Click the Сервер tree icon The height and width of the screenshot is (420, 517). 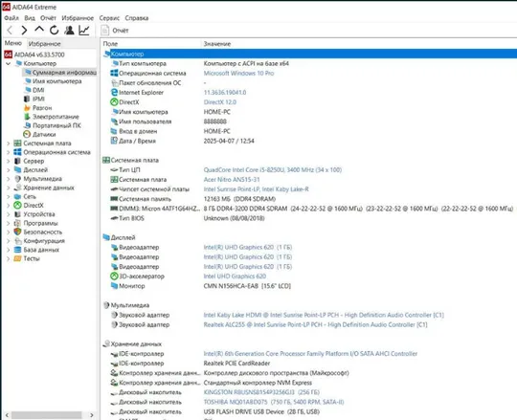coord(18,161)
